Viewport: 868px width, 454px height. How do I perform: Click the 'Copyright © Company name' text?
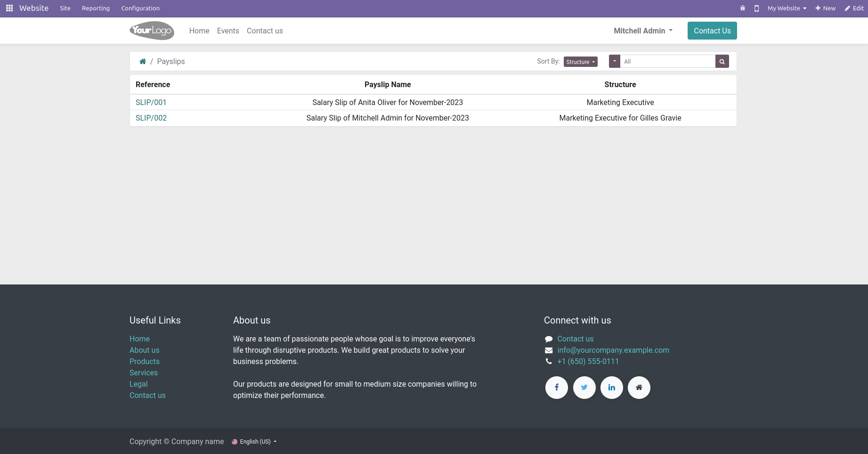(x=177, y=441)
